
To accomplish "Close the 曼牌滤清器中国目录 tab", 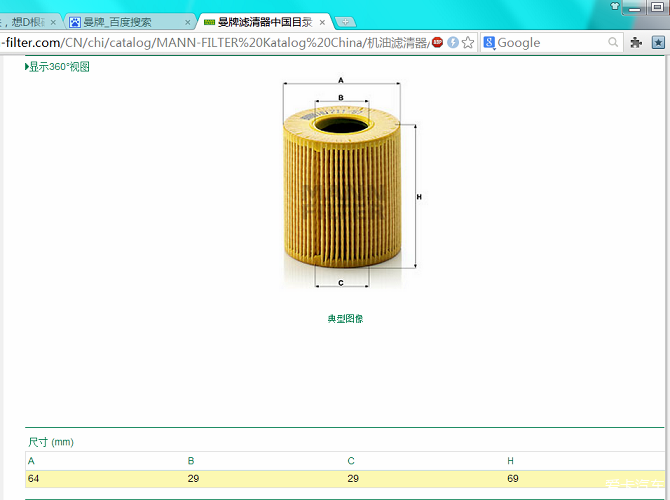I will click(322, 22).
